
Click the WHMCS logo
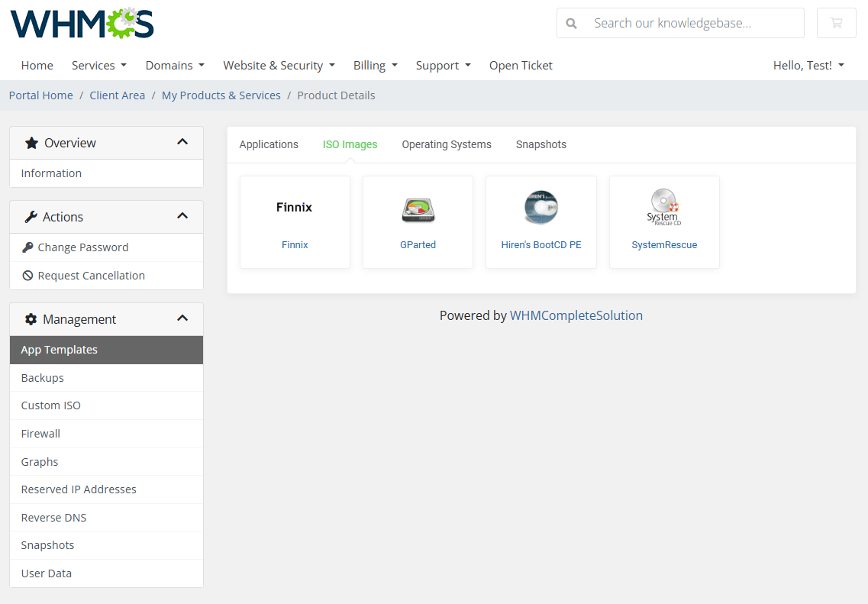[x=82, y=23]
